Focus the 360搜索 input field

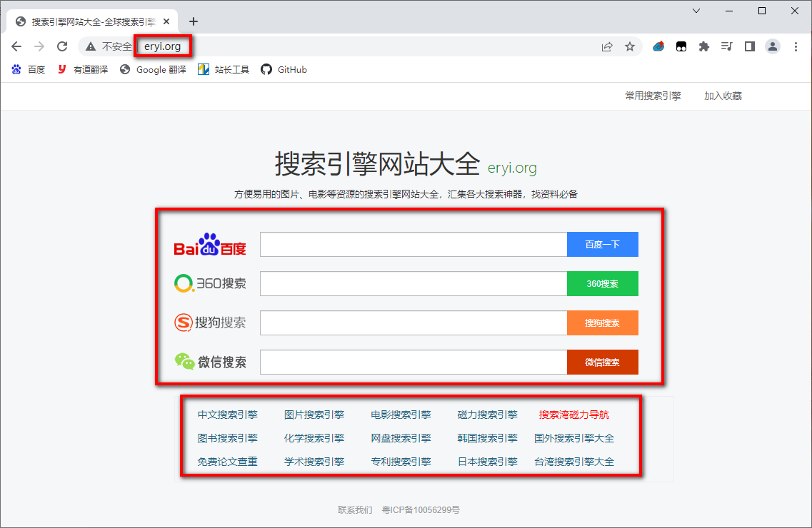tap(413, 283)
